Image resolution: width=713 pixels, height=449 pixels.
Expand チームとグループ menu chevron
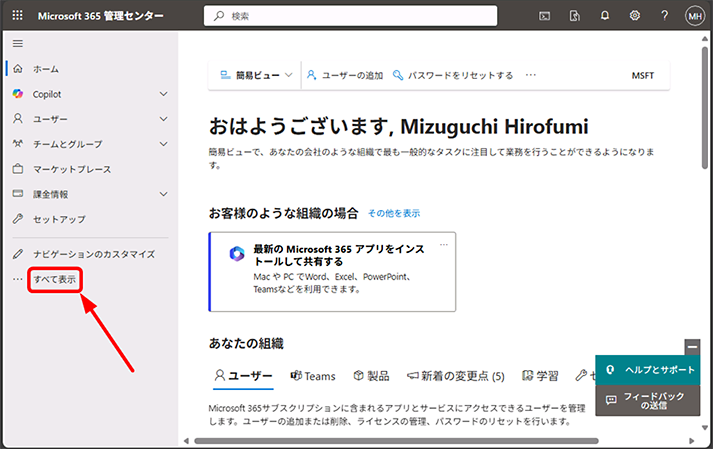164,144
